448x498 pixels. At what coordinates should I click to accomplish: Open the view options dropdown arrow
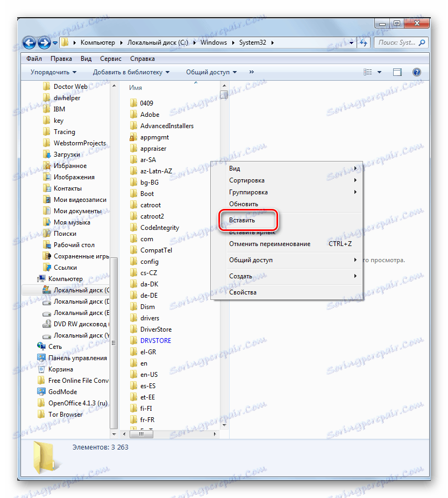[x=380, y=73]
